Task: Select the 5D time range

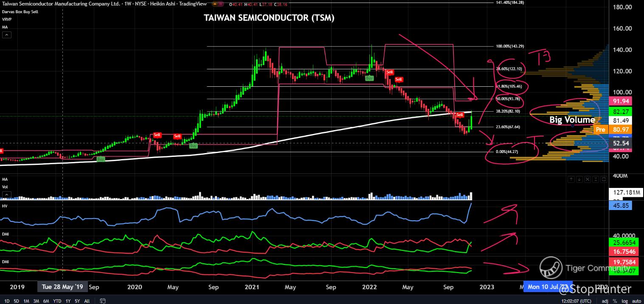Action: click(16, 301)
